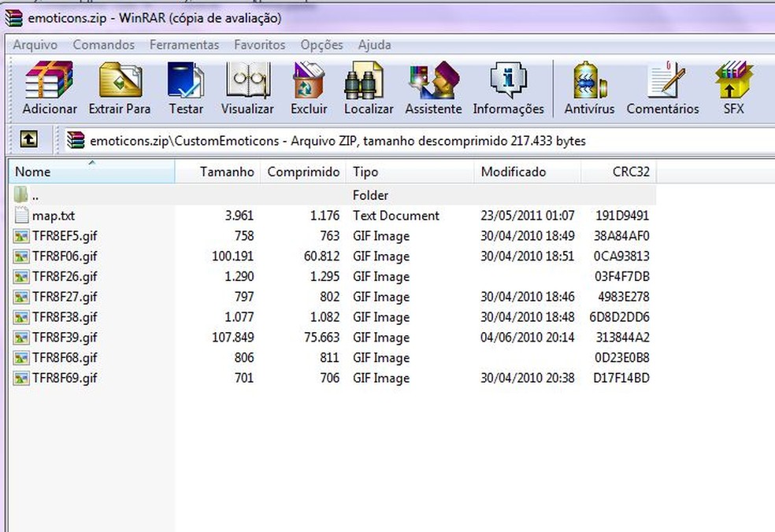775x532 pixels.
Task: Click the Extrair Para toolbar icon
Action: [120, 80]
